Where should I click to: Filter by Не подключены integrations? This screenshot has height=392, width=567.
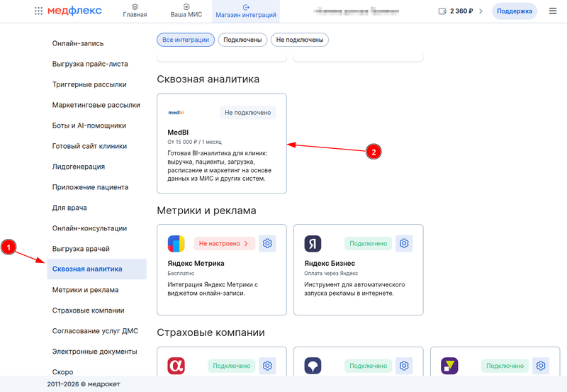299,40
